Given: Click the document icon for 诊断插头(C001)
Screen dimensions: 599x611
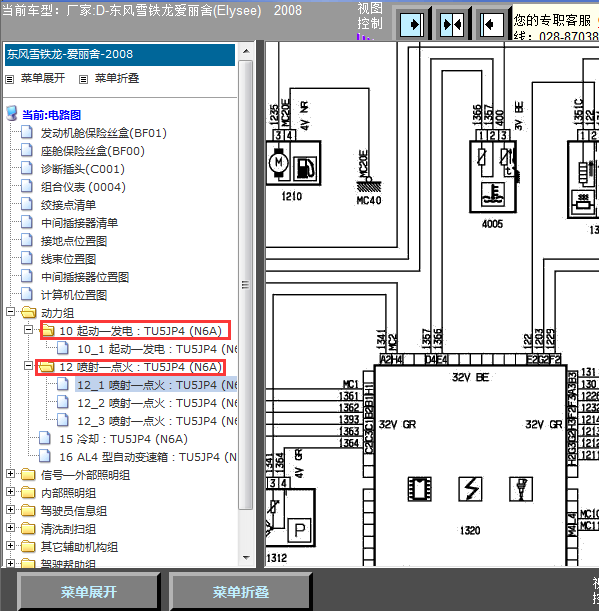Looking at the screenshot, I should (27, 168).
